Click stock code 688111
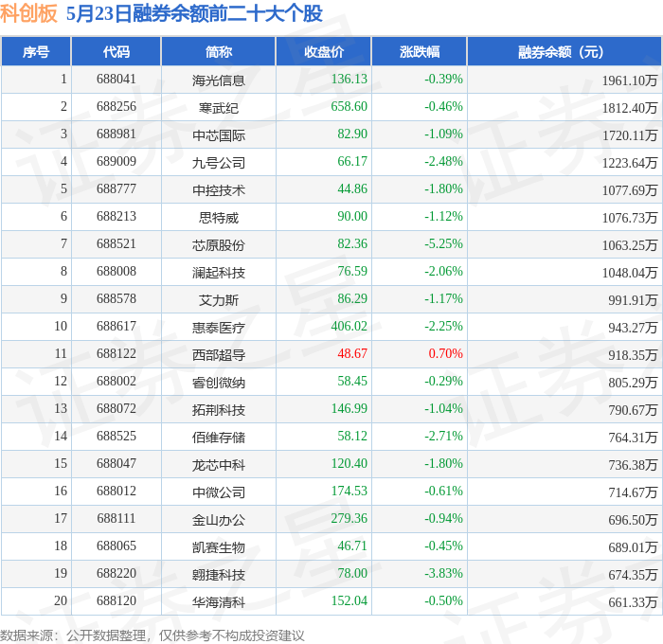Image resolution: width=663 pixels, height=644 pixels. pyautogui.click(x=116, y=519)
